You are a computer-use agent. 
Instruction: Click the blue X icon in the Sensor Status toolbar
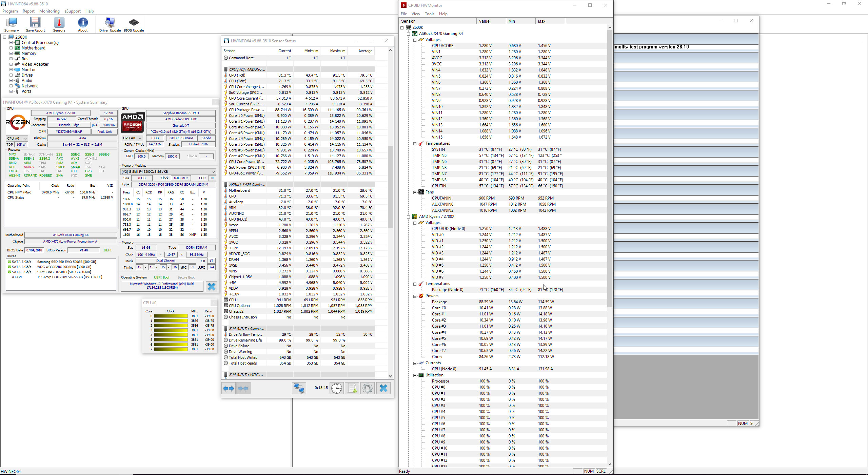coord(383,388)
